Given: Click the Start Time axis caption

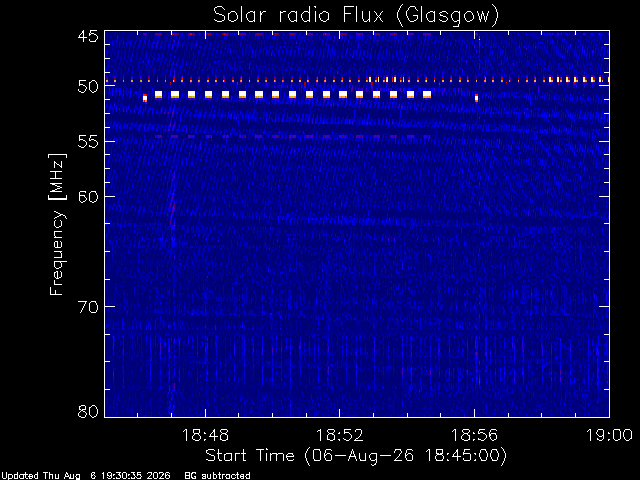Looking at the screenshot, I should tap(356, 456).
